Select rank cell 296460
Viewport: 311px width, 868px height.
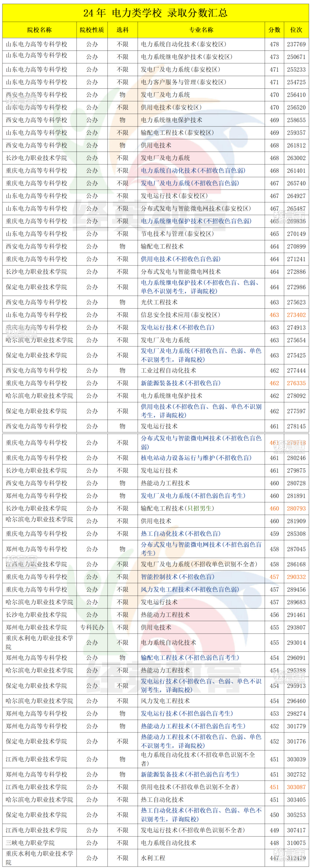[296, 701]
